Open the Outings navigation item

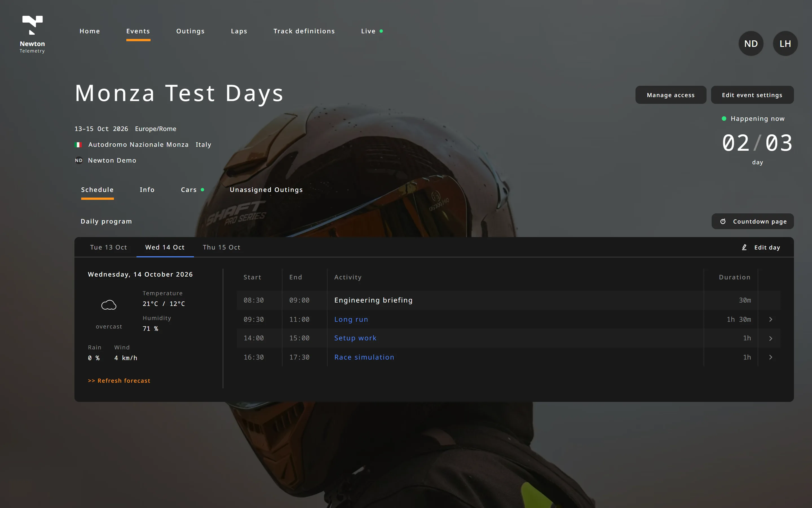click(190, 31)
